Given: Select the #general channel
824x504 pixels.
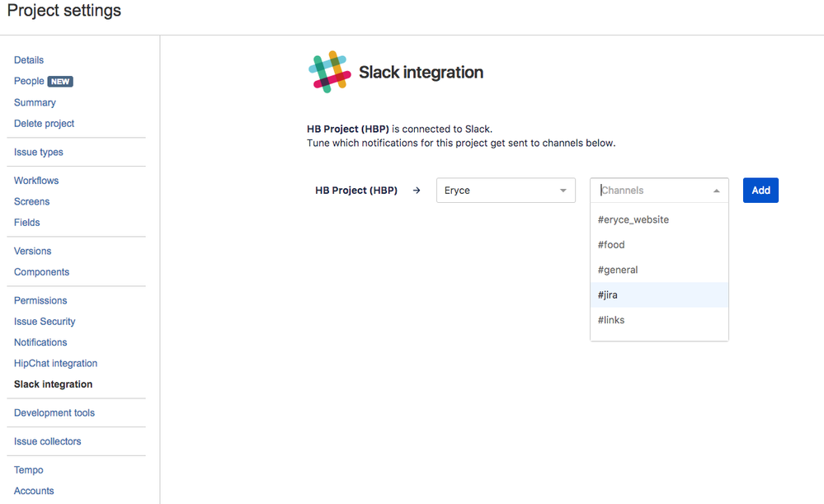Looking at the screenshot, I should [x=659, y=270].
